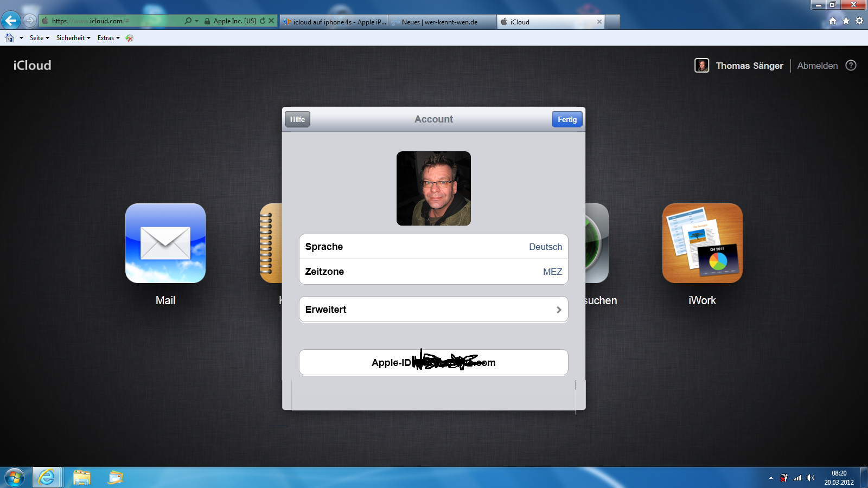The height and width of the screenshot is (488, 868).
Task: Open the Find My iPhone radar icon
Action: 597,243
